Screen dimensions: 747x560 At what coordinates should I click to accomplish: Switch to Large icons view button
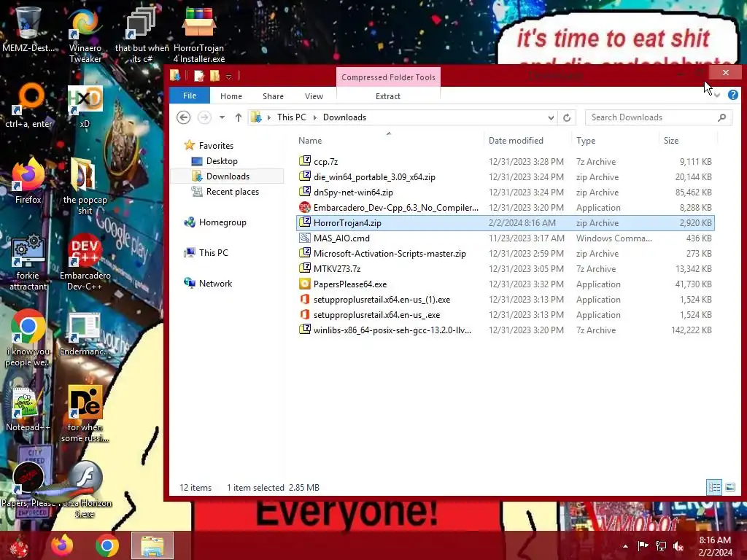tap(729, 487)
